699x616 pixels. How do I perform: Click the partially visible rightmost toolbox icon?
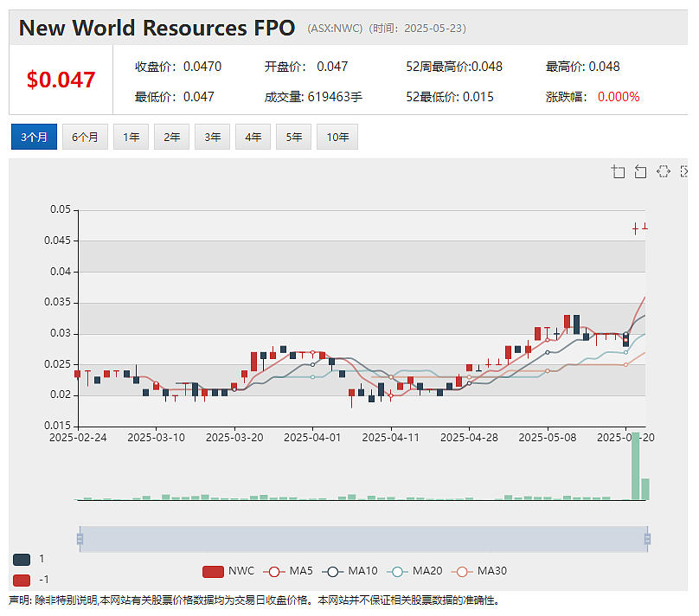[683, 171]
